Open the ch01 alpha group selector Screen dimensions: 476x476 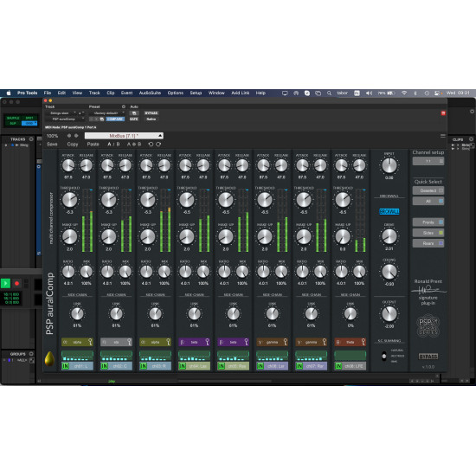click(77, 342)
